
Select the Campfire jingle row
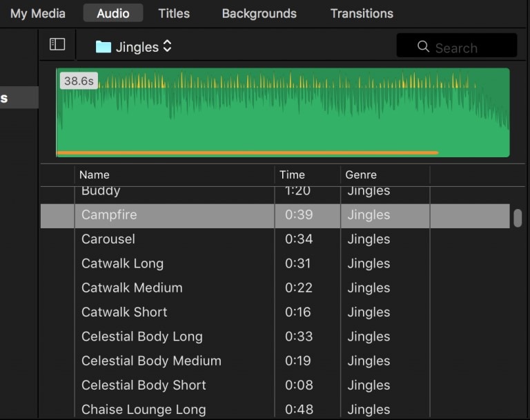[109, 215]
